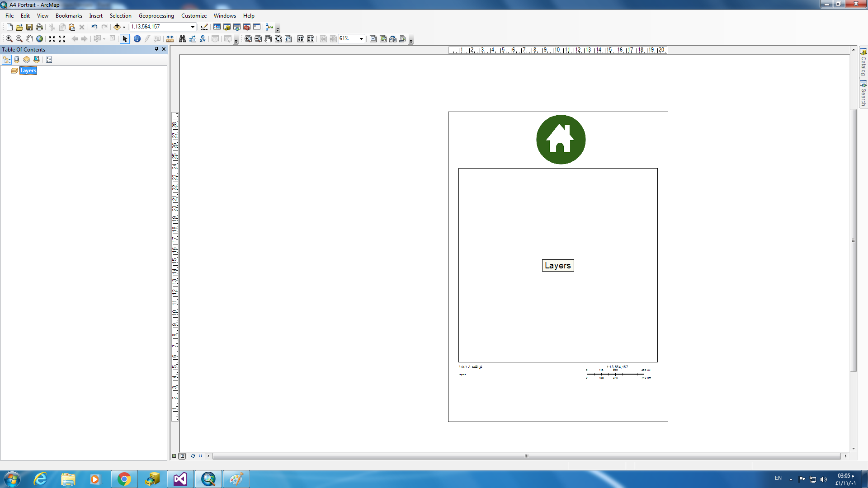Click Fixed Zoom Out arrows icon

pos(62,39)
